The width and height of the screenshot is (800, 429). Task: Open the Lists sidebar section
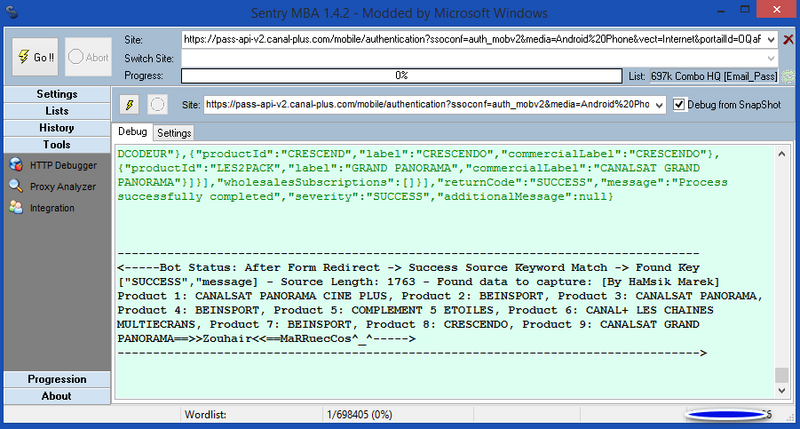pyautogui.click(x=57, y=111)
